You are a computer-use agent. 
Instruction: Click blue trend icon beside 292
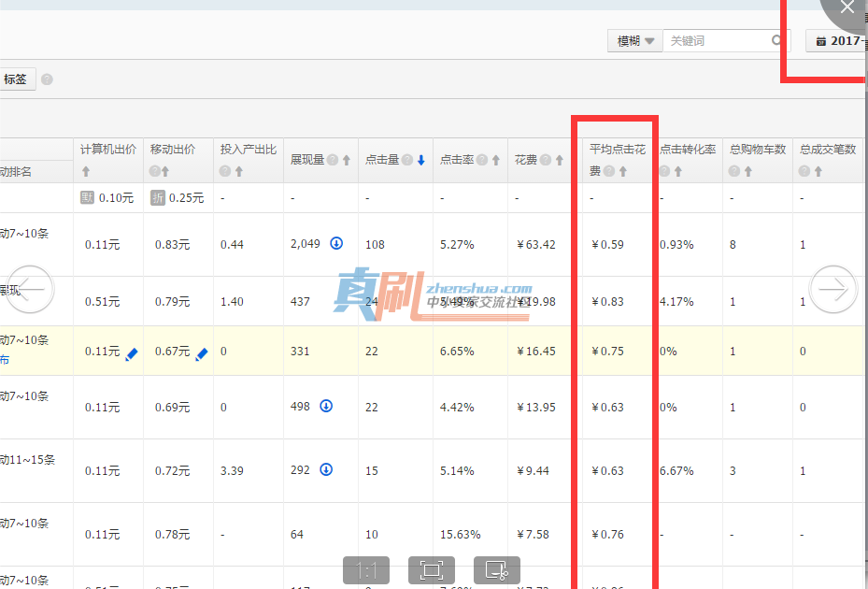(327, 470)
